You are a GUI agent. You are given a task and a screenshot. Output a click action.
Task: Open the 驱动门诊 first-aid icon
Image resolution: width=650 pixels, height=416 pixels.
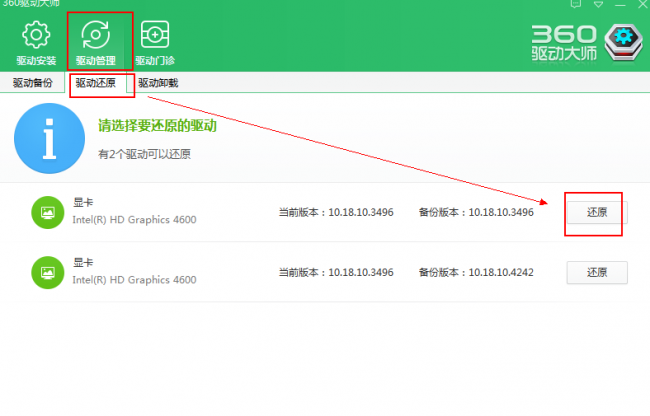(x=155, y=44)
